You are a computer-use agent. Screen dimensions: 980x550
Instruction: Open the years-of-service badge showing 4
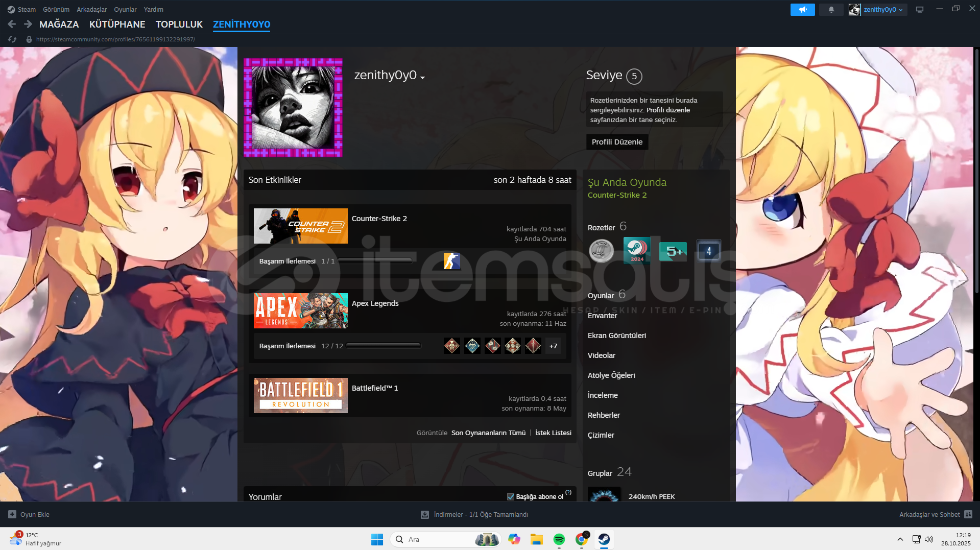pos(709,251)
